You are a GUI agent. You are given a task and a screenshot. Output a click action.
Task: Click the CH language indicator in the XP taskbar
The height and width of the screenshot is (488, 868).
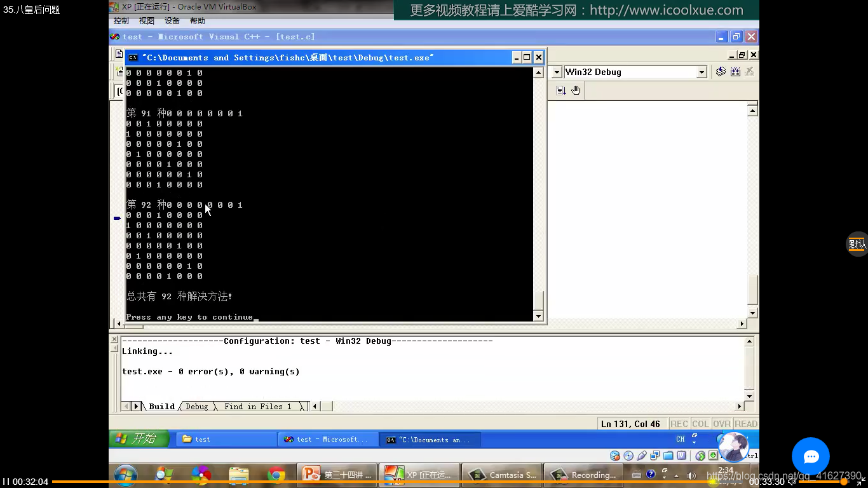tap(681, 439)
